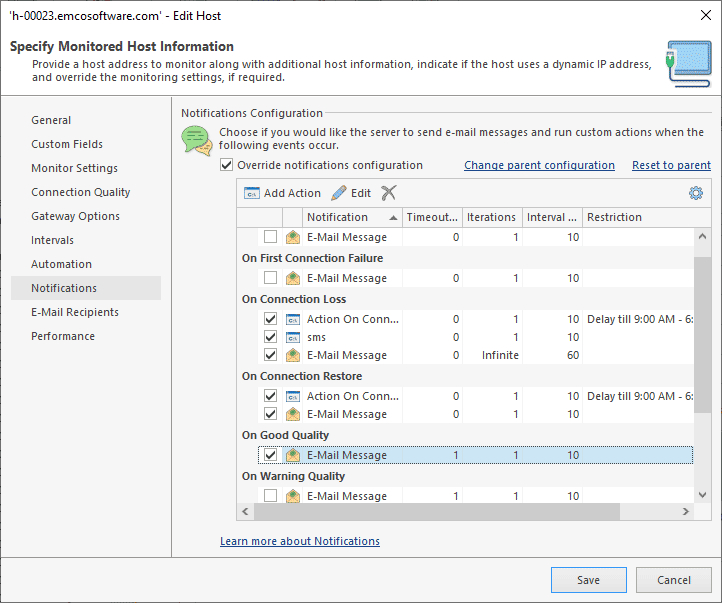Click the Add Action toolbar button
The width and height of the screenshot is (722, 603).
tap(282, 193)
